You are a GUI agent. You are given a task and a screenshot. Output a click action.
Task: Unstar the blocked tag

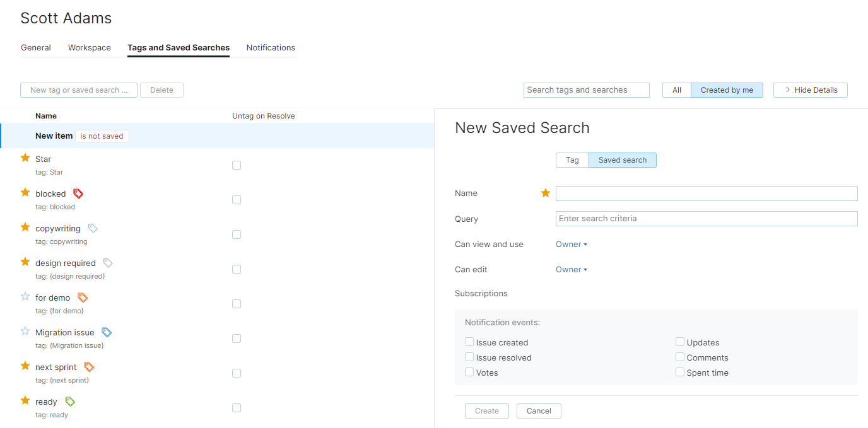[x=25, y=192]
